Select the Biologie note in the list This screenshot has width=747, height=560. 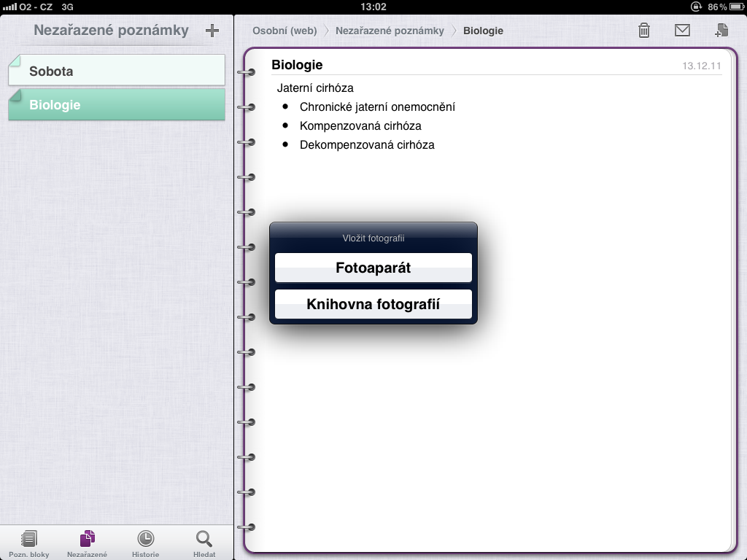[x=117, y=104]
